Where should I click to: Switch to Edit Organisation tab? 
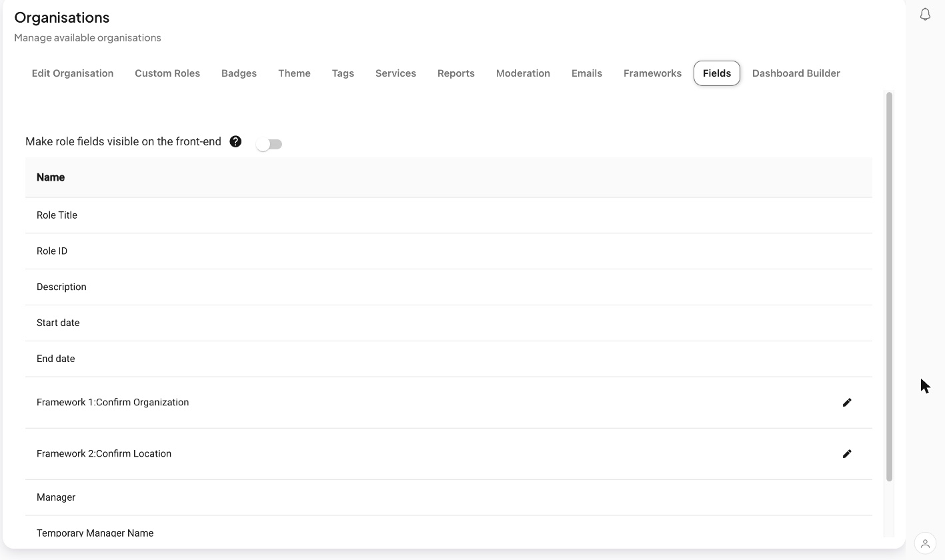click(x=73, y=73)
